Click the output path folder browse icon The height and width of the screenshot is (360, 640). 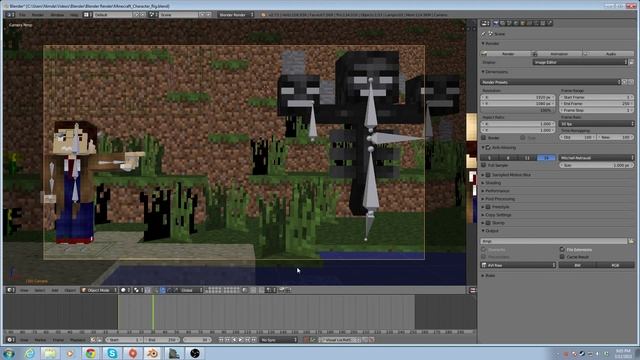[631, 241]
